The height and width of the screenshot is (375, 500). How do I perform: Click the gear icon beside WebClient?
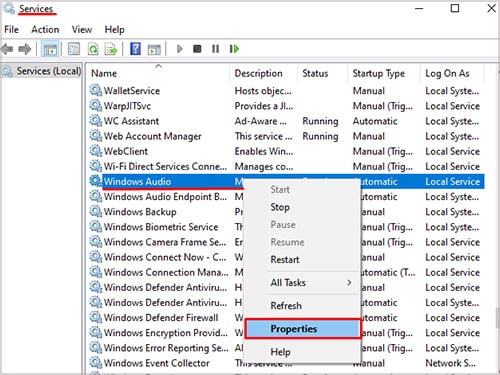(96, 151)
